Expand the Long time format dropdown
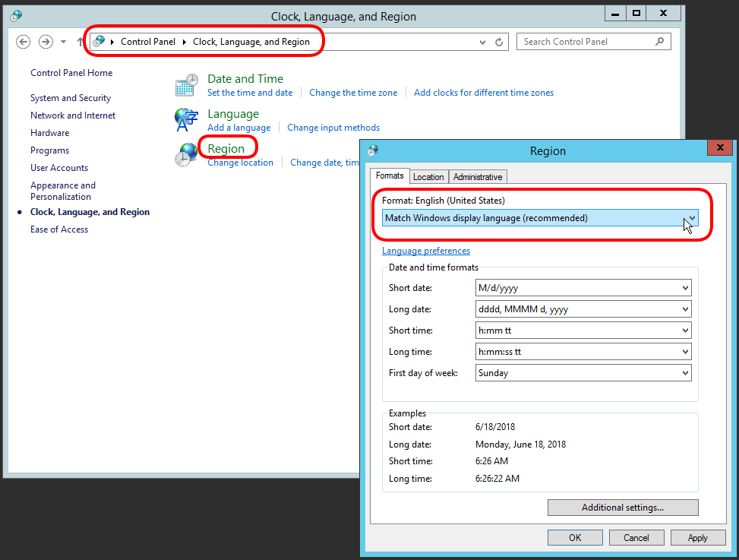 [685, 352]
